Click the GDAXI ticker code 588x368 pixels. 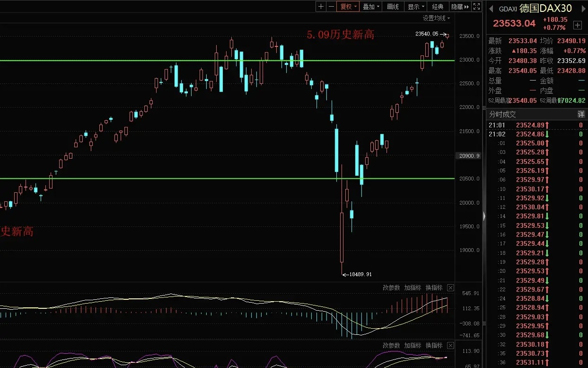(x=508, y=9)
